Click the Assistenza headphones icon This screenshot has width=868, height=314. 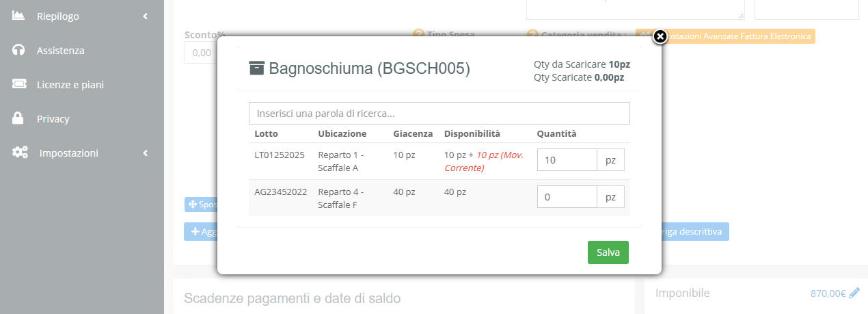point(18,51)
